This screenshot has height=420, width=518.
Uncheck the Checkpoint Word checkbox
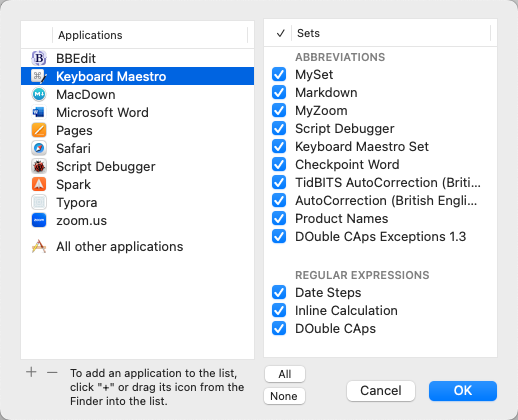tap(279, 165)
